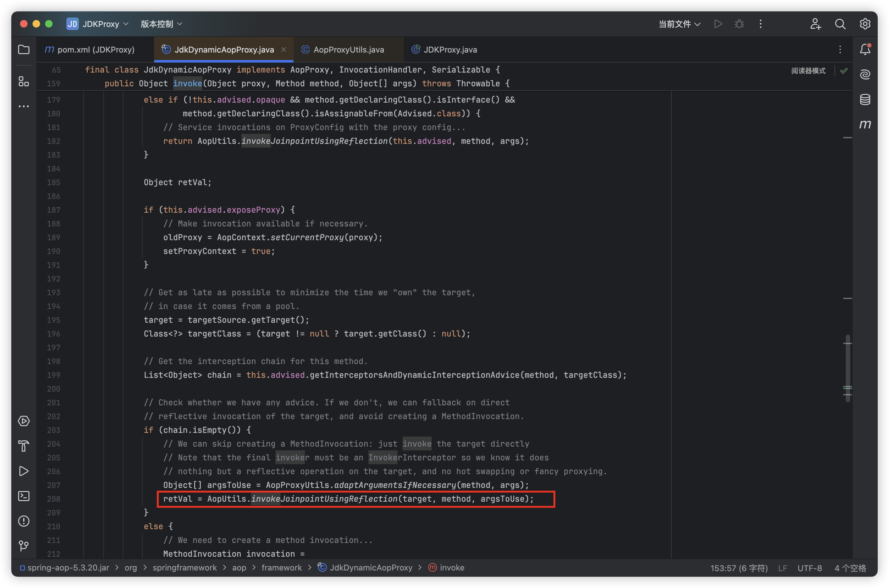Click line number 208 in gutter
The height and width of the screenshot is (588, 889).
point(54,499)
